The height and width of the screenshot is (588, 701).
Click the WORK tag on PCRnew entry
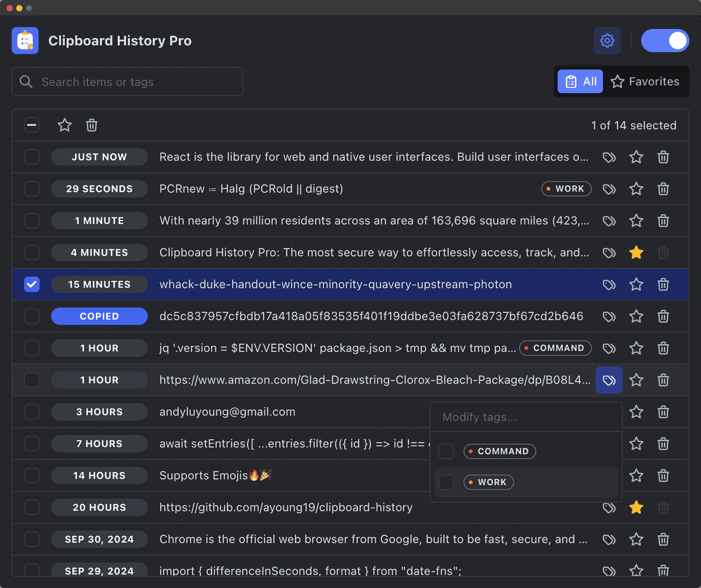pos(566,189)
